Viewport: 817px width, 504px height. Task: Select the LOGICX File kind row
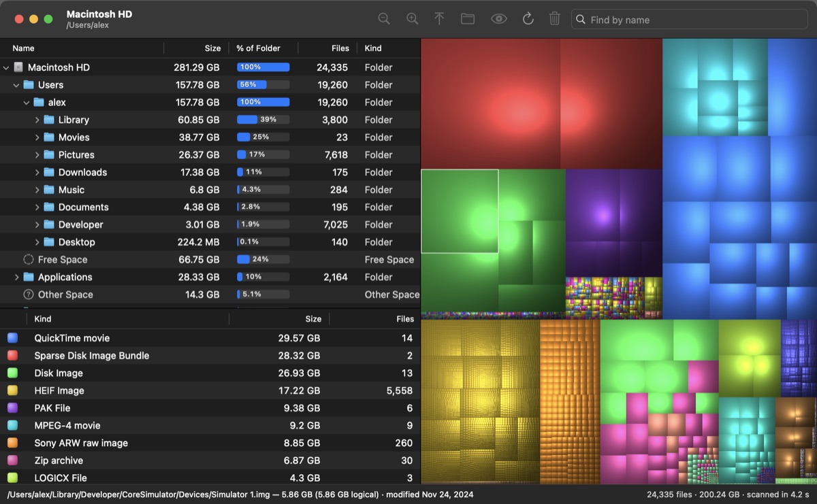210,477
